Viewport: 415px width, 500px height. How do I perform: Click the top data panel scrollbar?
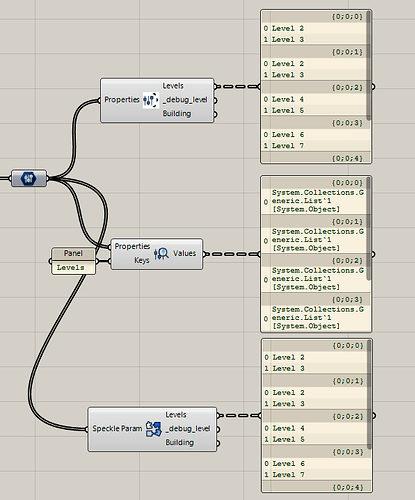click(368, 66)
